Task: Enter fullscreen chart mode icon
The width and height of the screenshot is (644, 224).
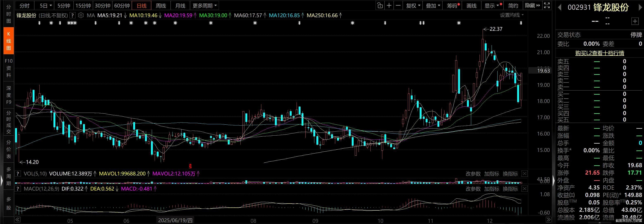Action: tap(547, 6)
